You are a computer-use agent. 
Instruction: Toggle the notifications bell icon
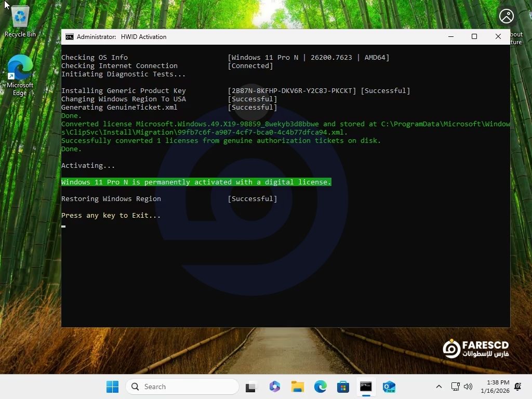pyautogui.click(x=517, y=387)
